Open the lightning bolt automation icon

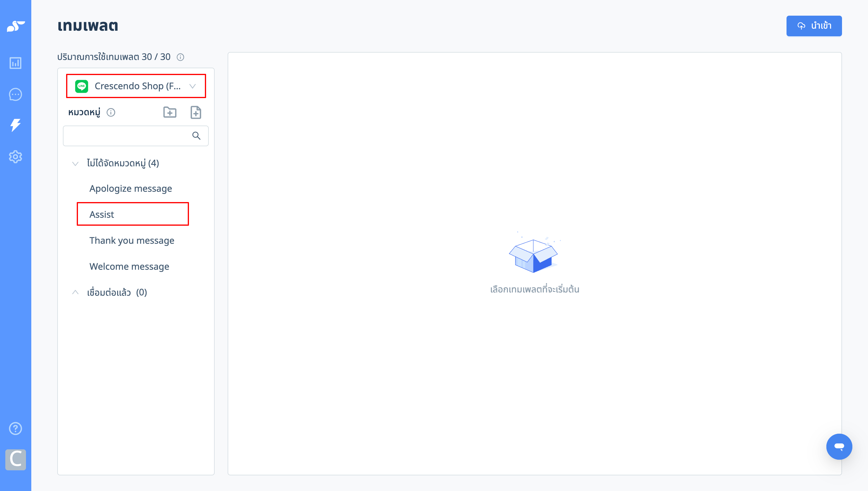pyautogui.click(x=15, y=125)
